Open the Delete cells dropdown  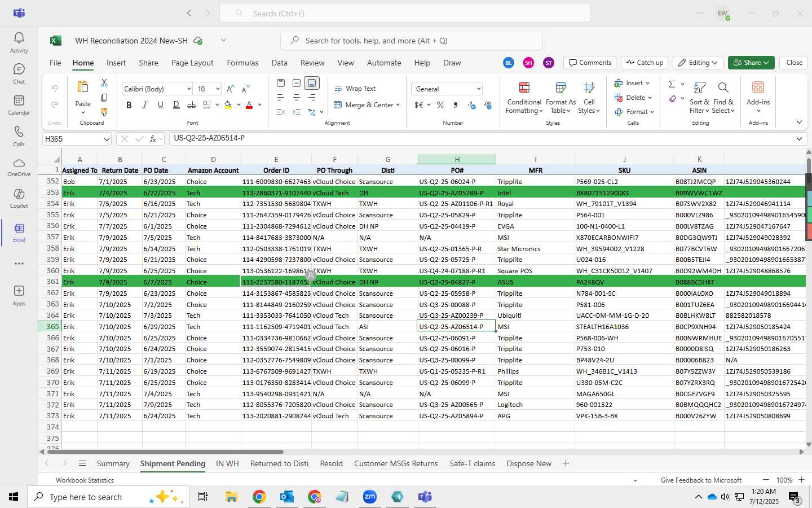[650, 98]
